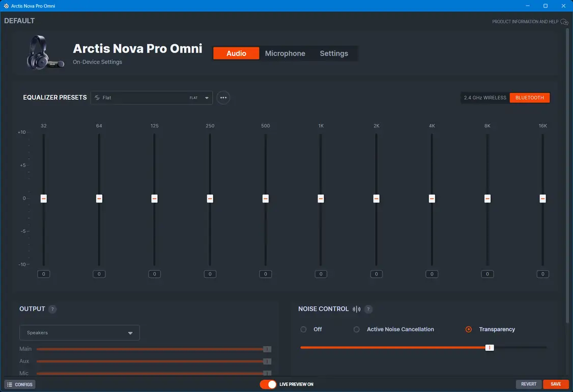Click the 500 Hz equalizer slider handle
This screenshot has width=573, height=392.
coord(266,199)
